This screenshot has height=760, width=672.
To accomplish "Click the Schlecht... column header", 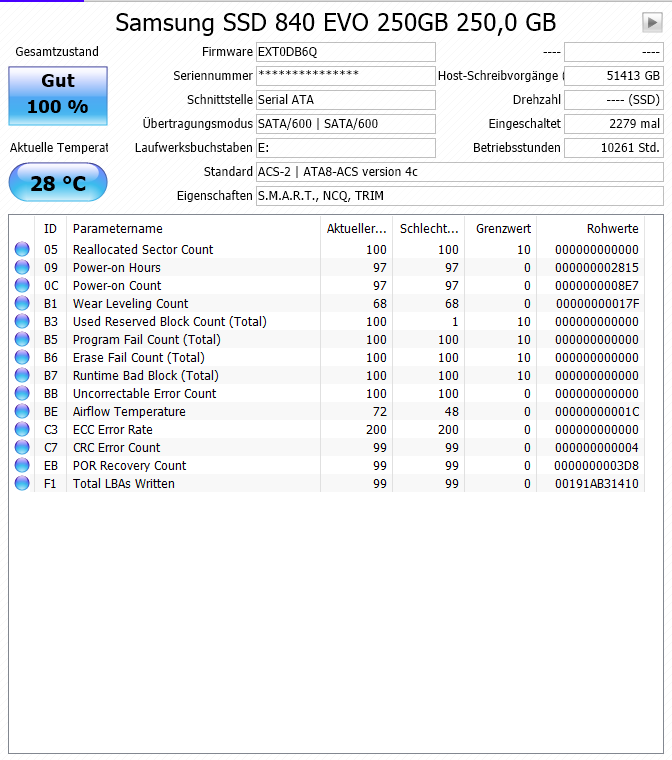I will pyautogui.click(x=429, y=228).
